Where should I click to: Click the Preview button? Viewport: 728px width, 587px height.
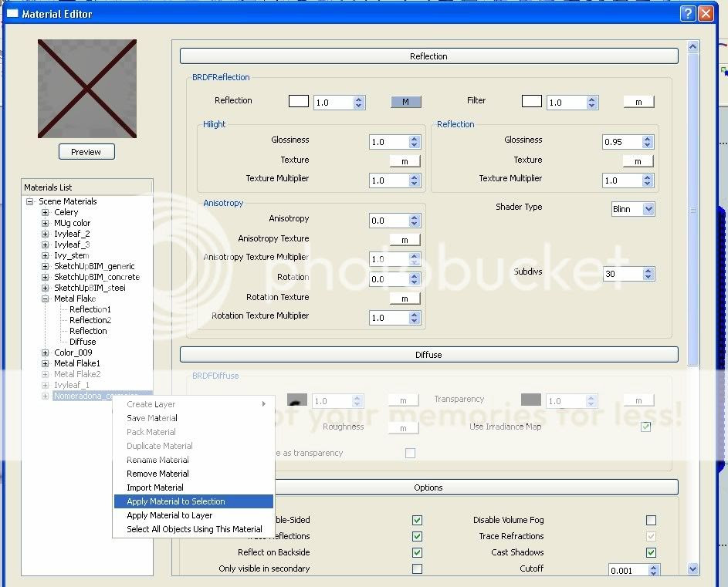tap(86, 152)
